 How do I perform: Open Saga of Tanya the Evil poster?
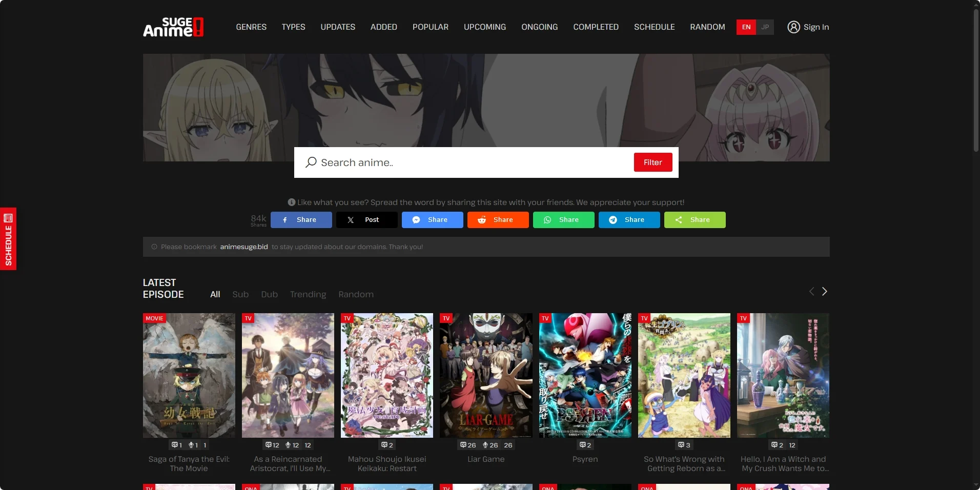189,375
